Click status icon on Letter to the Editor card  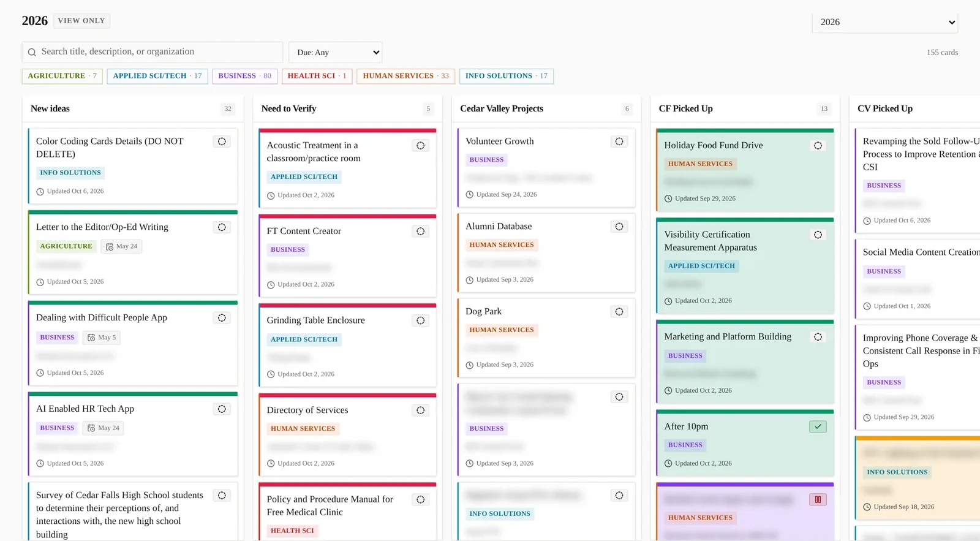click(x=222, y=227)
